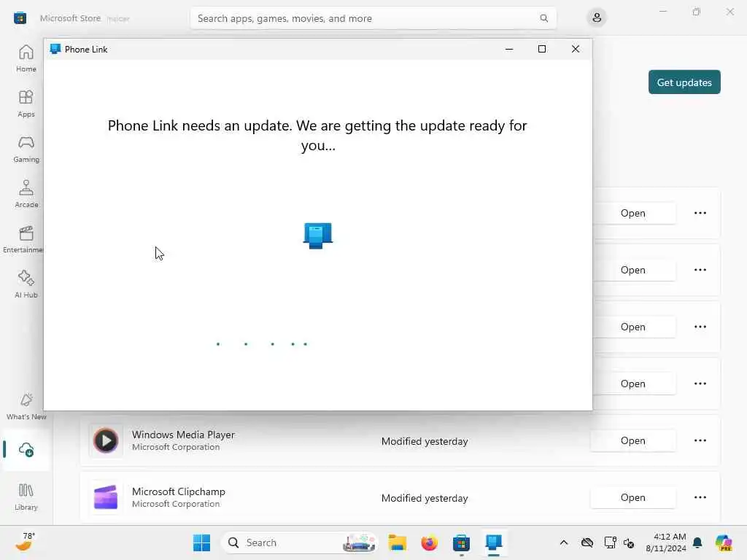Show more options for Microsoft Clipchamp

700,497
